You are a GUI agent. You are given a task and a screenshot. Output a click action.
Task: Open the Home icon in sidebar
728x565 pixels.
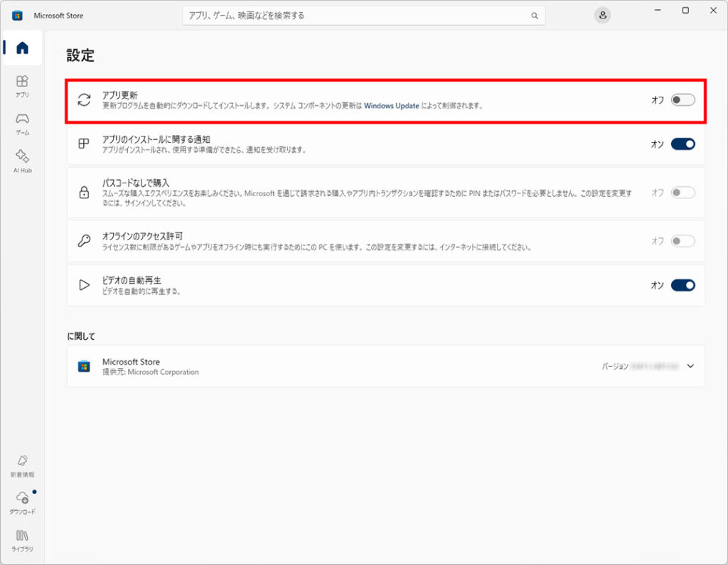point(22,48)
